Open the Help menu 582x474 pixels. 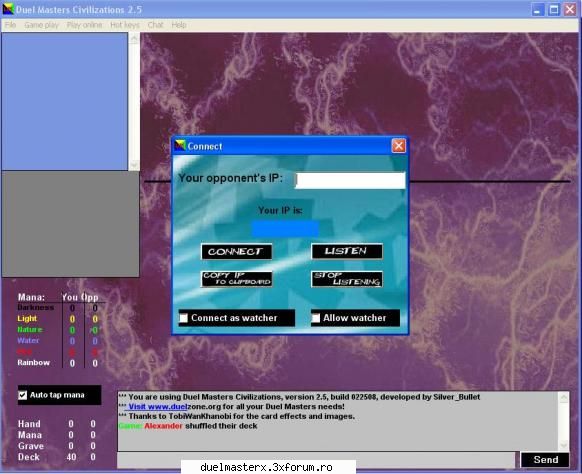(x=179, y=25)
